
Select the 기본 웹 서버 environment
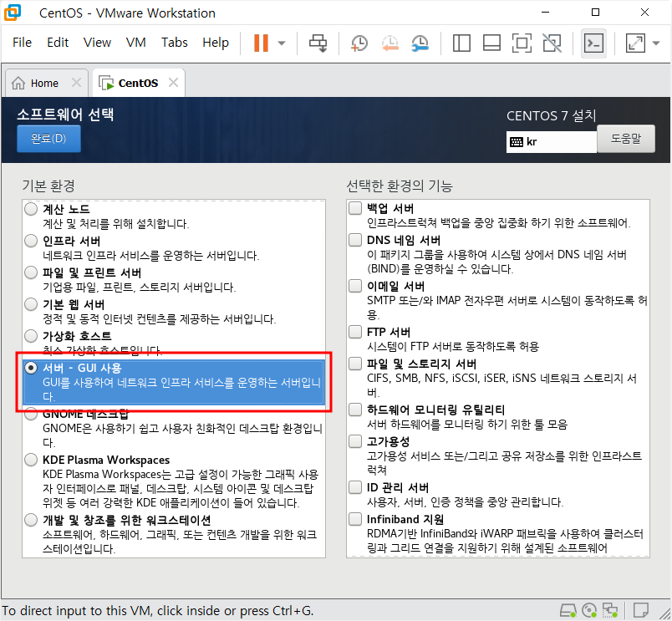pyautogui.click(x=31, y=304)
